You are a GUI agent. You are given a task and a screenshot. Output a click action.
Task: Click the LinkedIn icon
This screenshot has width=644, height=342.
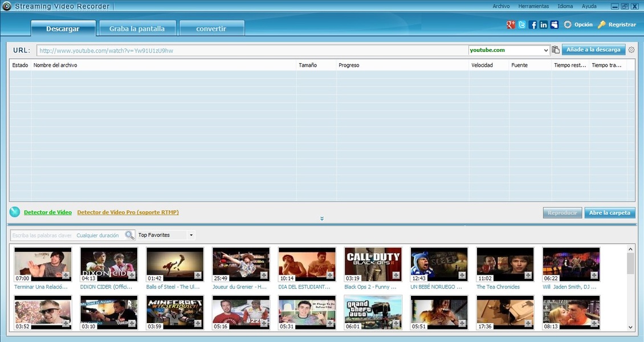(x=544, y=25)
